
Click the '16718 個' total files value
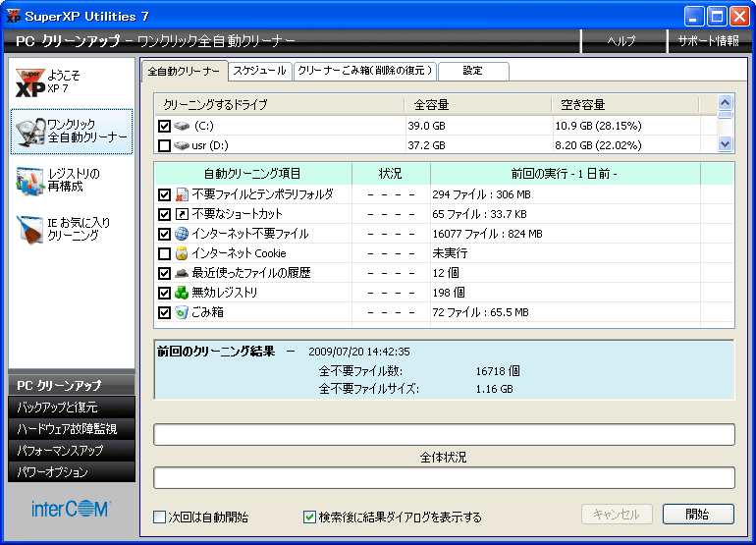pyautogui.click(x=498, y=371)
